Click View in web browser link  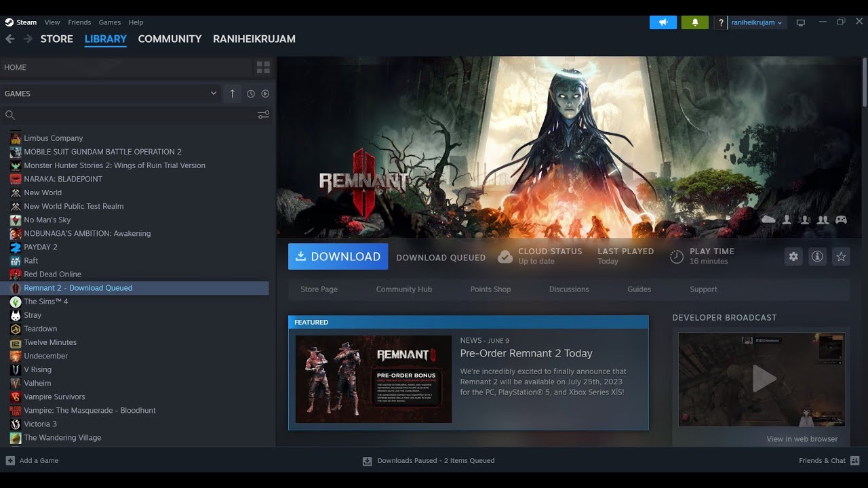pos(802,439)
